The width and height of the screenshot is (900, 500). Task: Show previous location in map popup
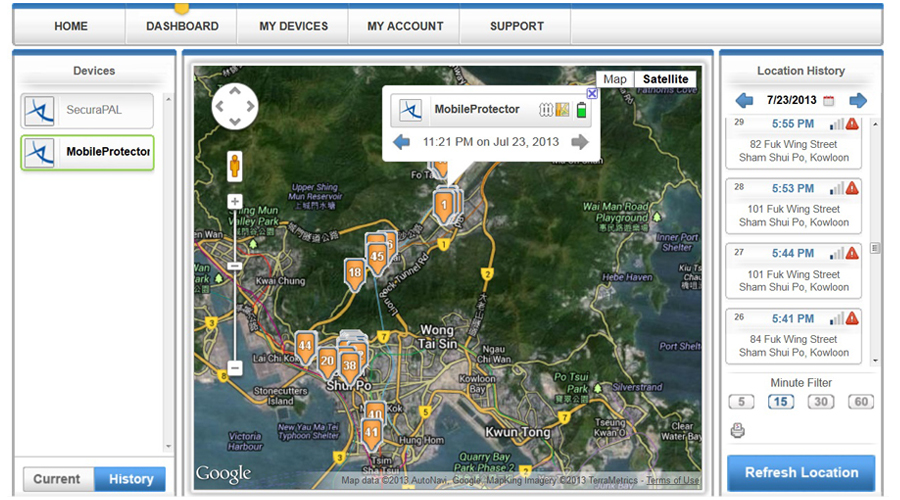coord(401,142)
